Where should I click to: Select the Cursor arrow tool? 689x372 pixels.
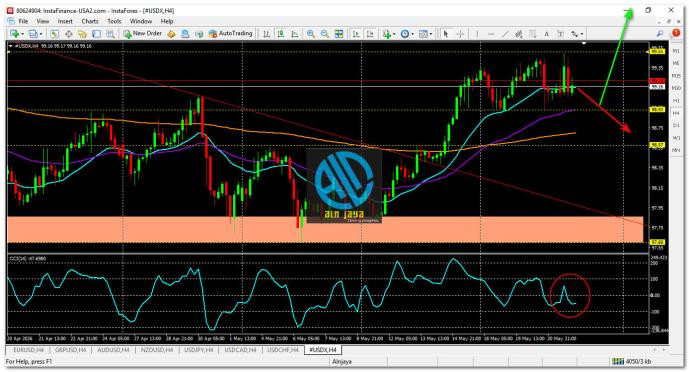click(446, 34)
